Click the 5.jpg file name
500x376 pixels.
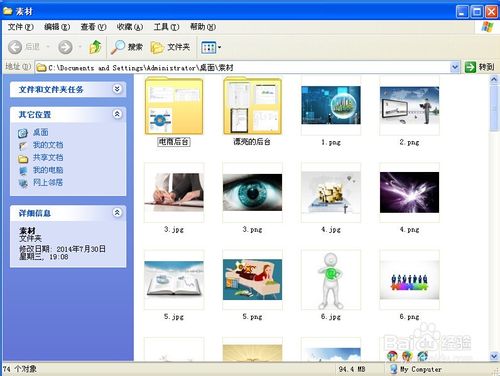coord(174,317)
